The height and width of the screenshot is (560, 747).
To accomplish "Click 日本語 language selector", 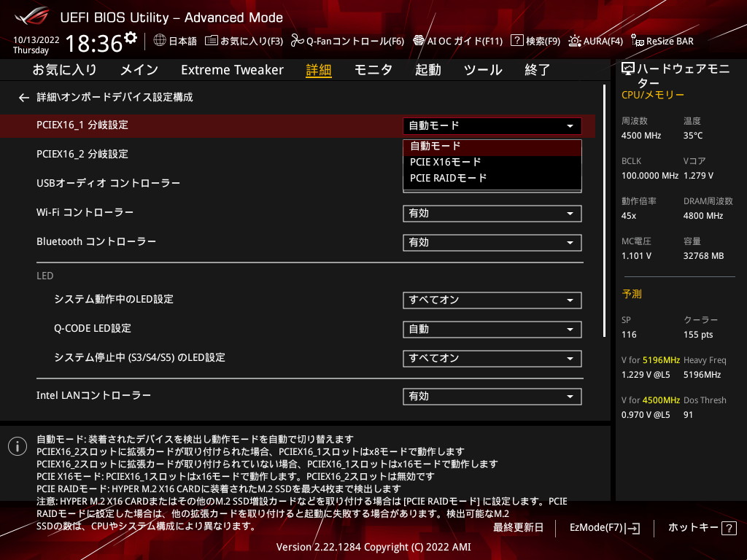I will [175, 41].
